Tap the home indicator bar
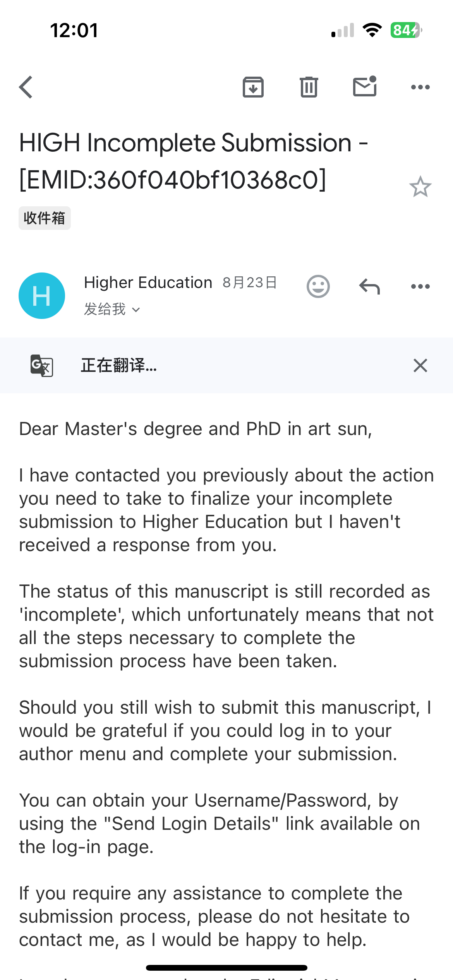The height and width of the screenshot is (980, 453). pos(226,968)
